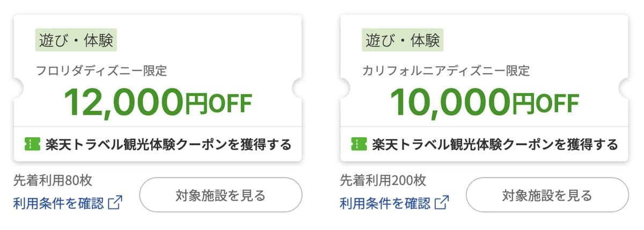Open 利用条件を確認 link below the 先着利用80枚 text

click(x=58, y=203)
